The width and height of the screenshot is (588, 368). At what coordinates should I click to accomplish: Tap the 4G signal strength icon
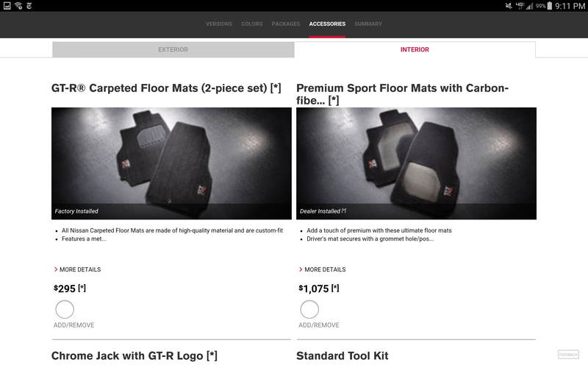[525, 6]
